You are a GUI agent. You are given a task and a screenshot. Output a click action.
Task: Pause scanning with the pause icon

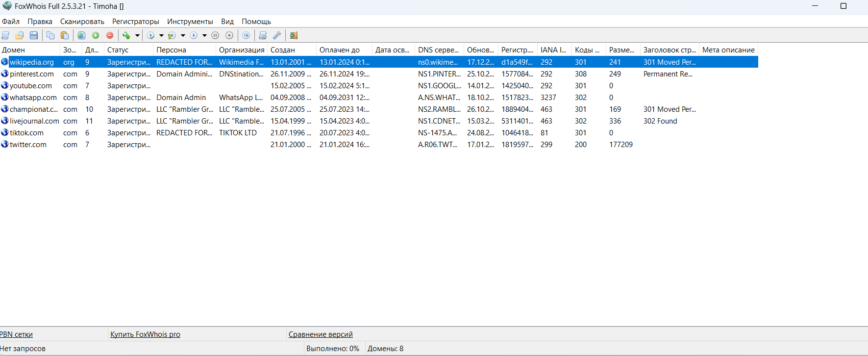(215, 35)
